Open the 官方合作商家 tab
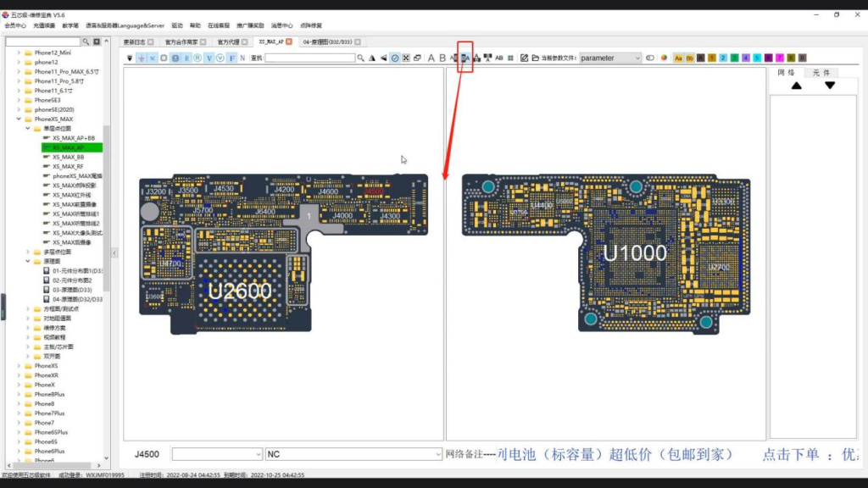868x488 pixels. [x=181, y=42]
